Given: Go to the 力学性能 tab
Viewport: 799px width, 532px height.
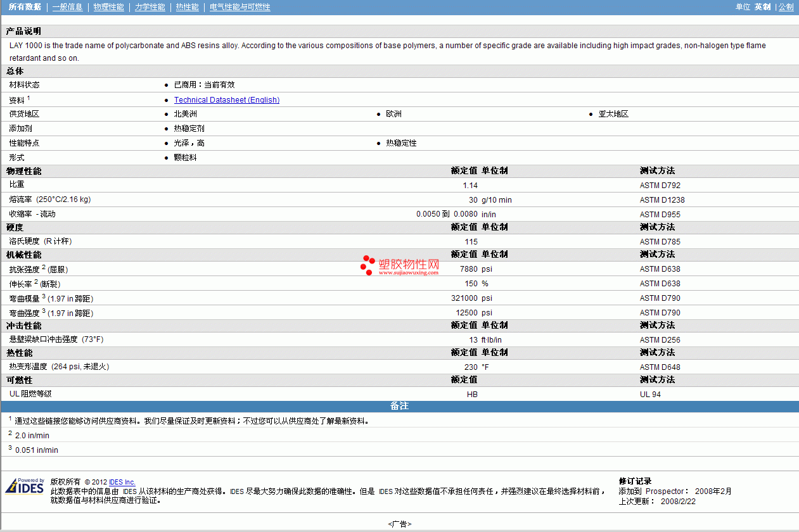Looking at the screenshot, I should 150,7.
